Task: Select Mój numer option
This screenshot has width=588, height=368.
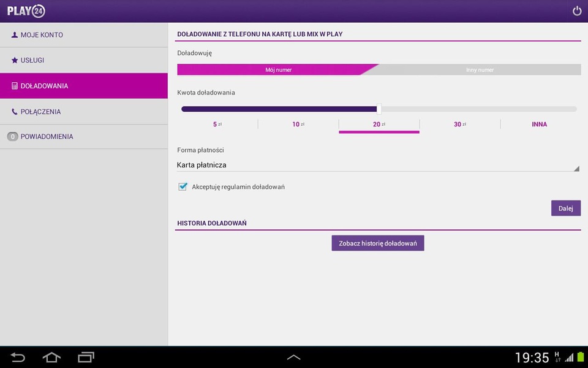Action: [278, 70]
